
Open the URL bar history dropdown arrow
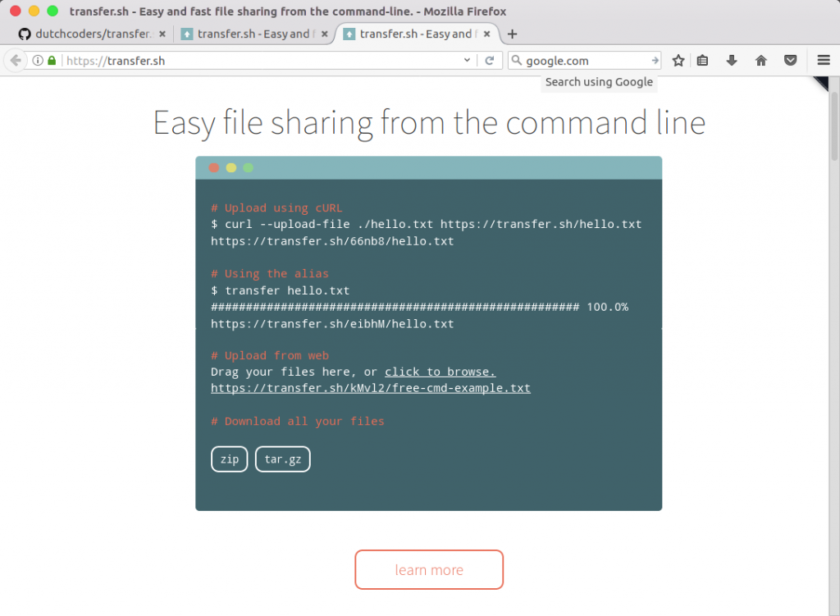pyautogui.click(x=468, y=60)
